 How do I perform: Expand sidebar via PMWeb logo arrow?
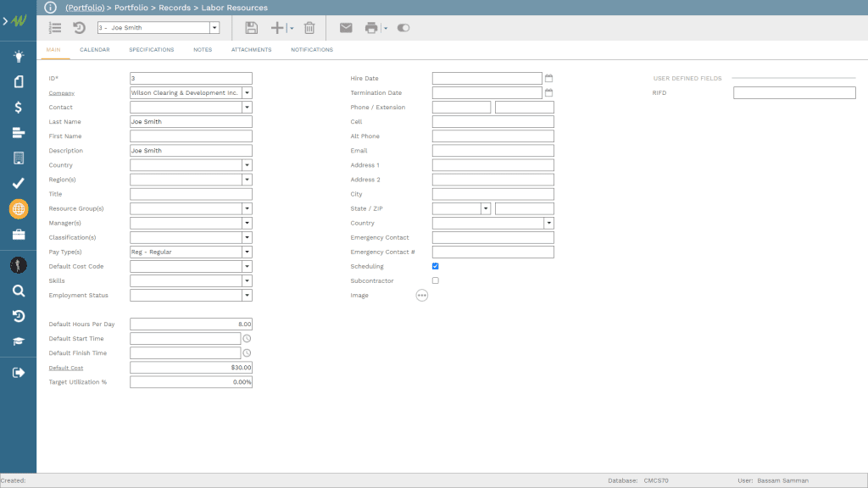tap(5, 21)
